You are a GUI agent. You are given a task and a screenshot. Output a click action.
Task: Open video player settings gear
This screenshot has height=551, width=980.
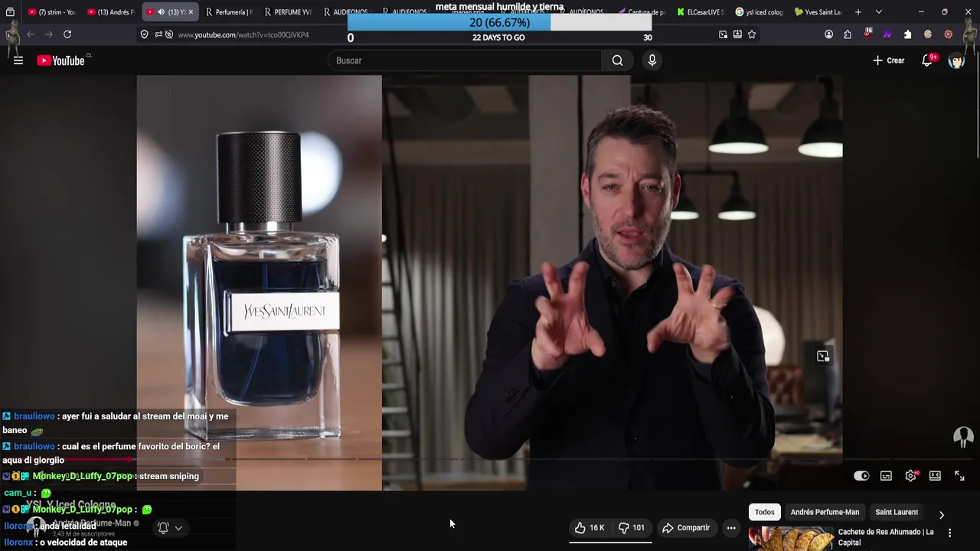[910, 476]
